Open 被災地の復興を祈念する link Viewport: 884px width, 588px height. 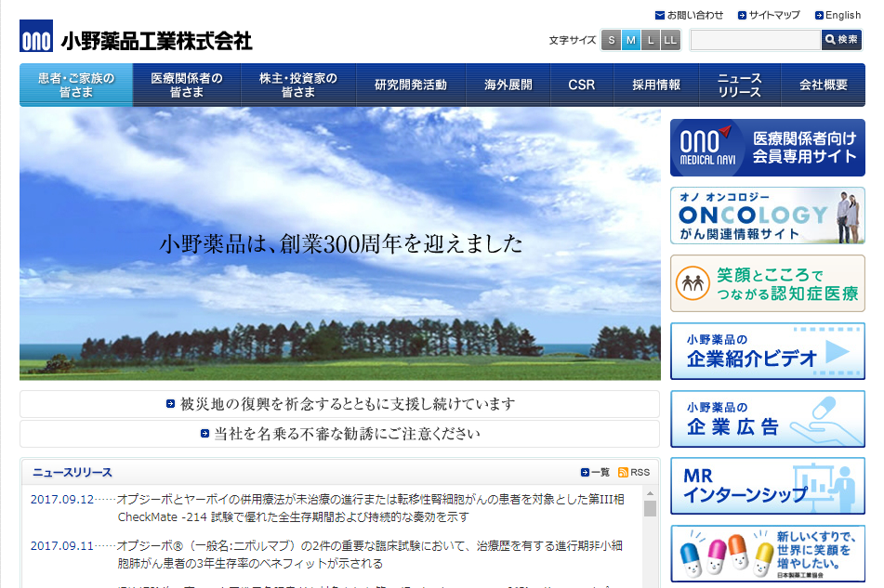(348, 404)
